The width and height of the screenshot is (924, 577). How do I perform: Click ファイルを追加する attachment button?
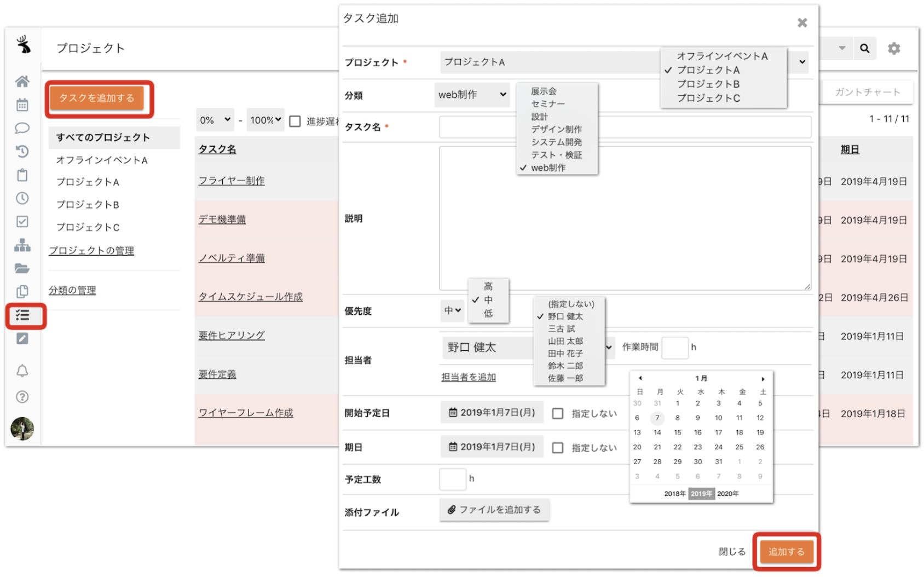point(494,510)
